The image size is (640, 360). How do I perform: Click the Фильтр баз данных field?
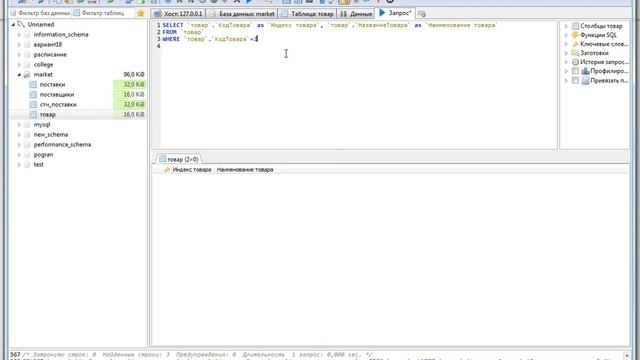pos(40,13)
